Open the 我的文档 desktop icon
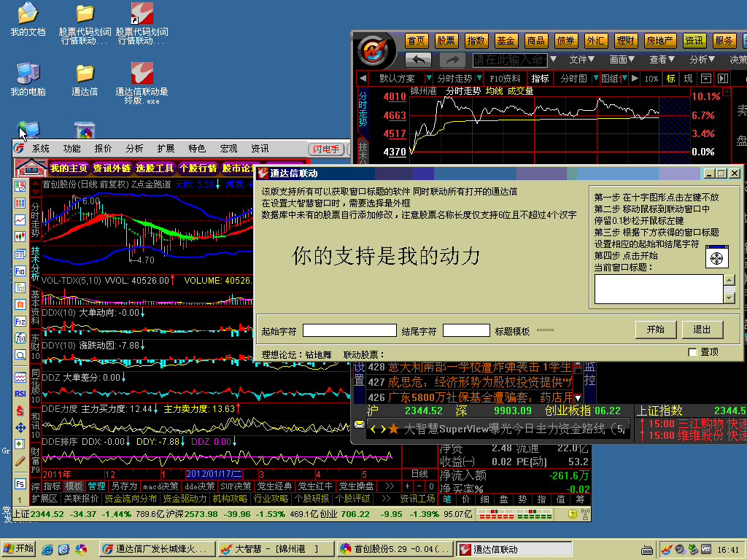747x560 pixels. [28, 20]
